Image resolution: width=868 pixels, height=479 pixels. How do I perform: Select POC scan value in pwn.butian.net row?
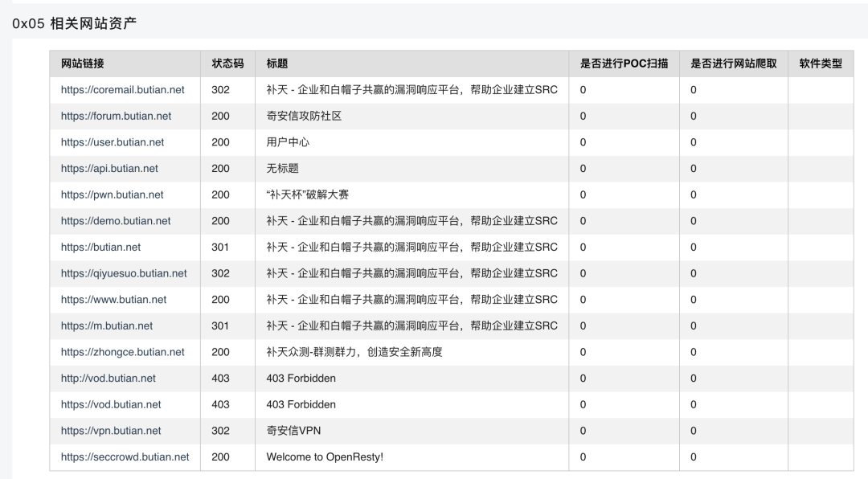pyautogui.click(x=583, y=194)
